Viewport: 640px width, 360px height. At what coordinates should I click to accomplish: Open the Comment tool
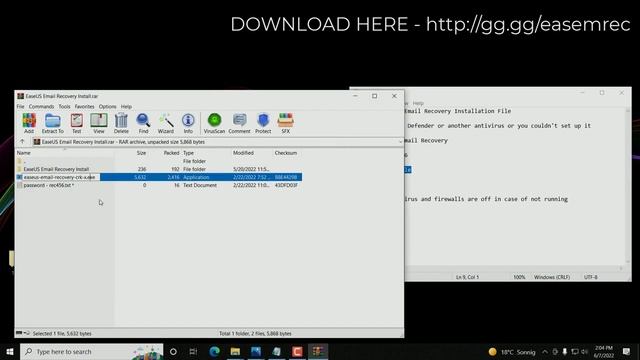tap(239, 123)
